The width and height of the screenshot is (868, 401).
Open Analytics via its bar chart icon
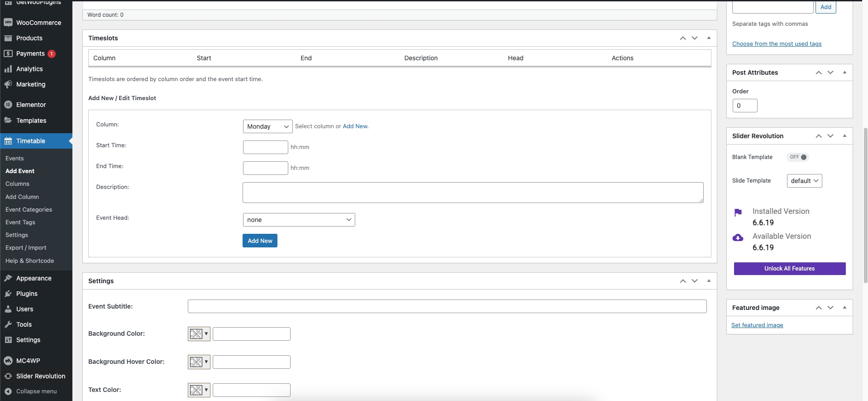(8, 69)
